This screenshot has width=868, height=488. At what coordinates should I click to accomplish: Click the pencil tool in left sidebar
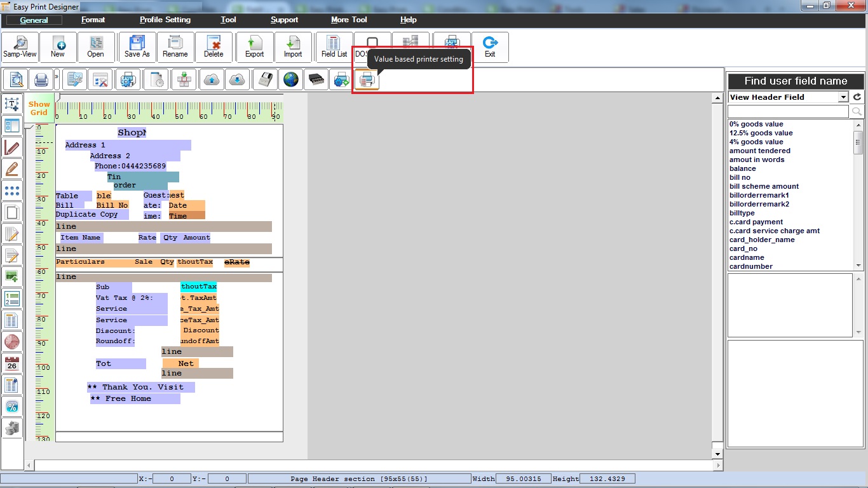12,169
